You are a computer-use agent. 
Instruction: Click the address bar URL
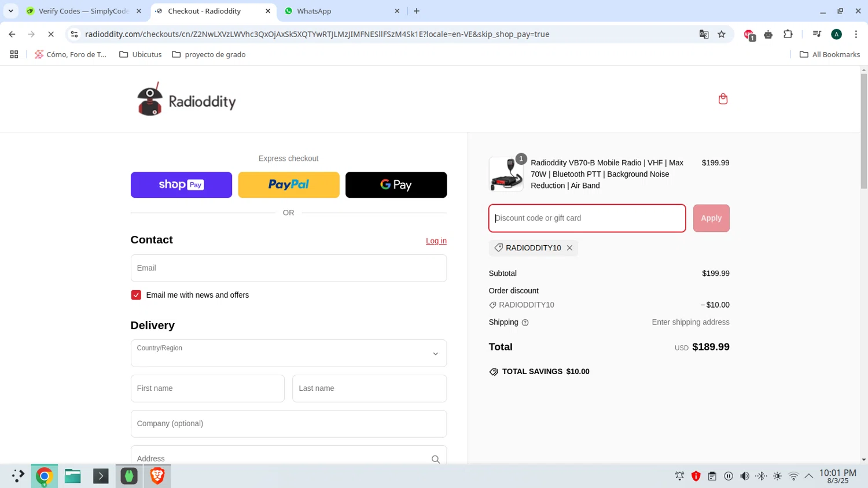(317, 34)
